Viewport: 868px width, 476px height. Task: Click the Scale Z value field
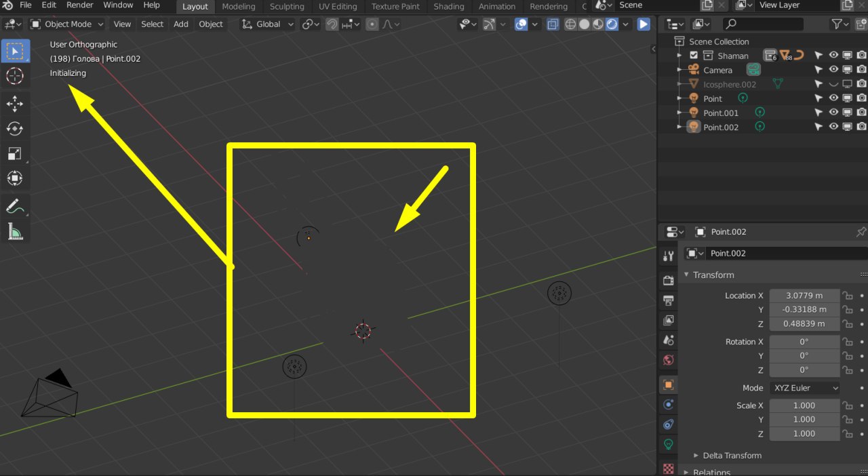tap(804, 434)
